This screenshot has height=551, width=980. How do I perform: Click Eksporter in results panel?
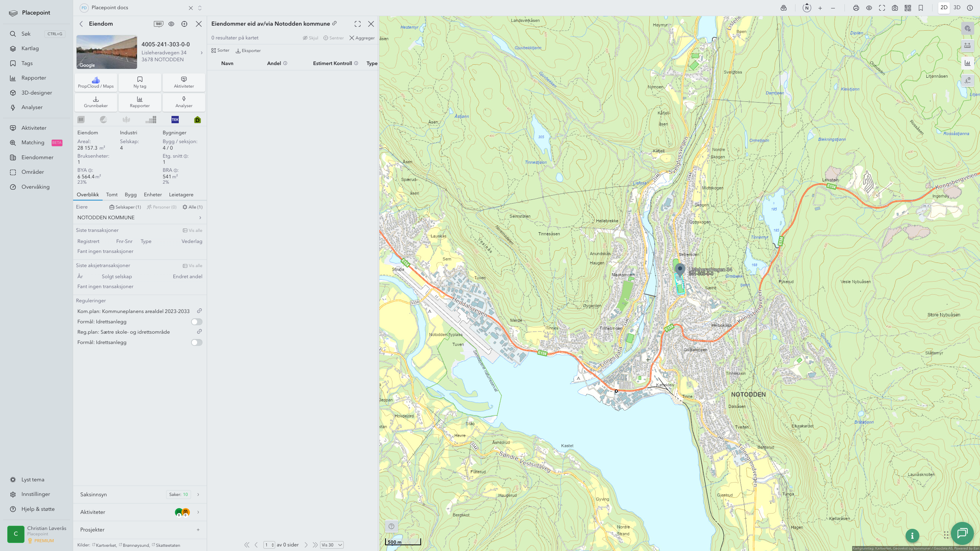click(x=248, y=51)
